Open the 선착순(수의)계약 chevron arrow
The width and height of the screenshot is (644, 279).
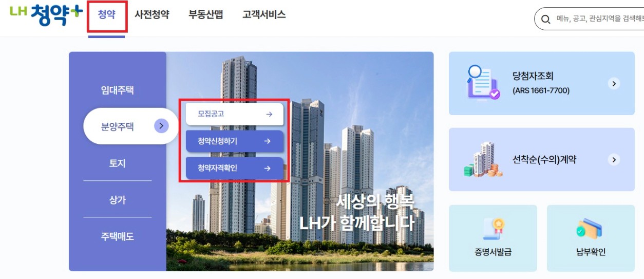614,160
